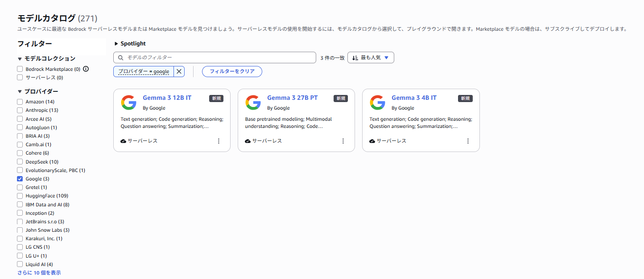
Task: Uncheck the Google provider filter
Action: tap(20, 178)
